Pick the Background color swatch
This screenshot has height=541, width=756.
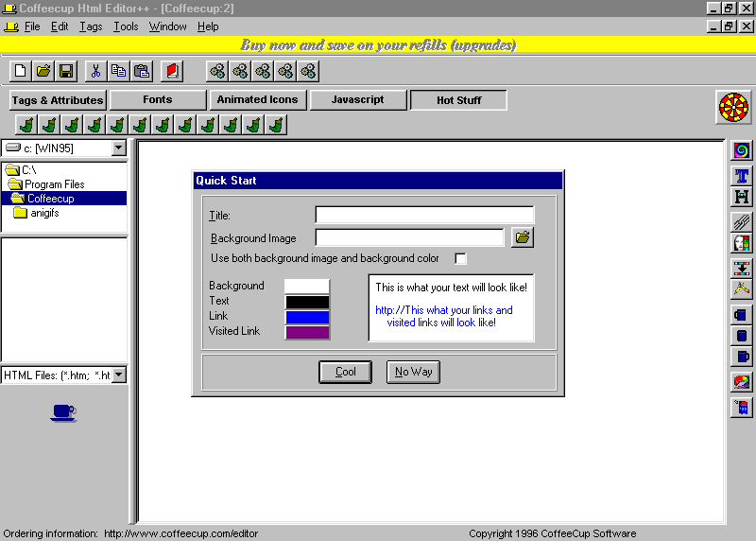307,287
